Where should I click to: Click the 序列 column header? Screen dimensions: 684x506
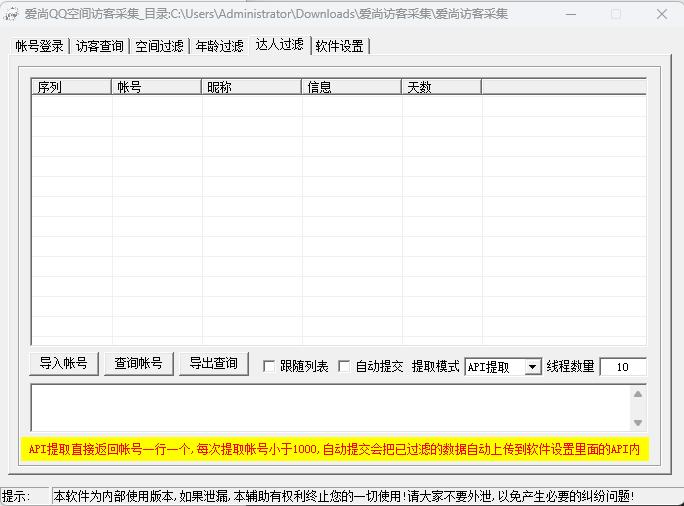point(71,87)
